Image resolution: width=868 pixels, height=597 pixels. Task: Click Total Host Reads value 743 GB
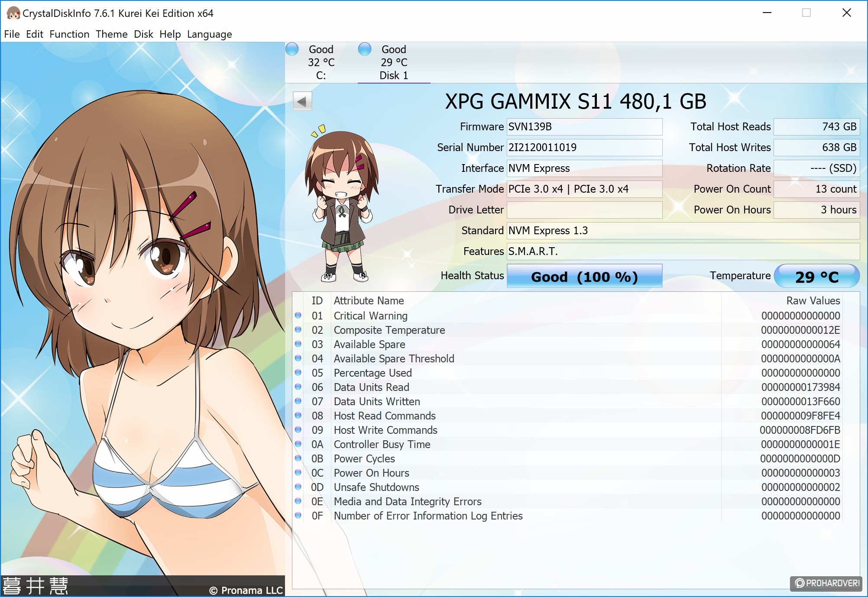[816, 127]
